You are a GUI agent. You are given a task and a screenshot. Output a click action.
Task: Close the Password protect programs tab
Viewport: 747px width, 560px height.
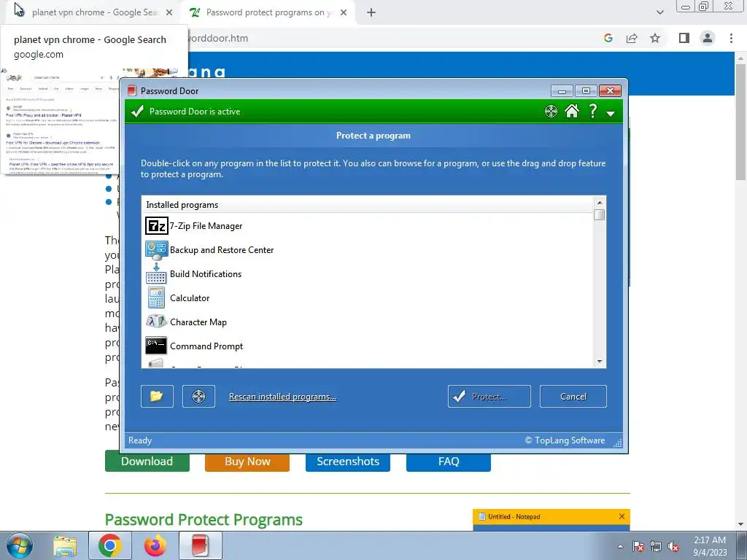pyautogui.click(x=344, y=13)
